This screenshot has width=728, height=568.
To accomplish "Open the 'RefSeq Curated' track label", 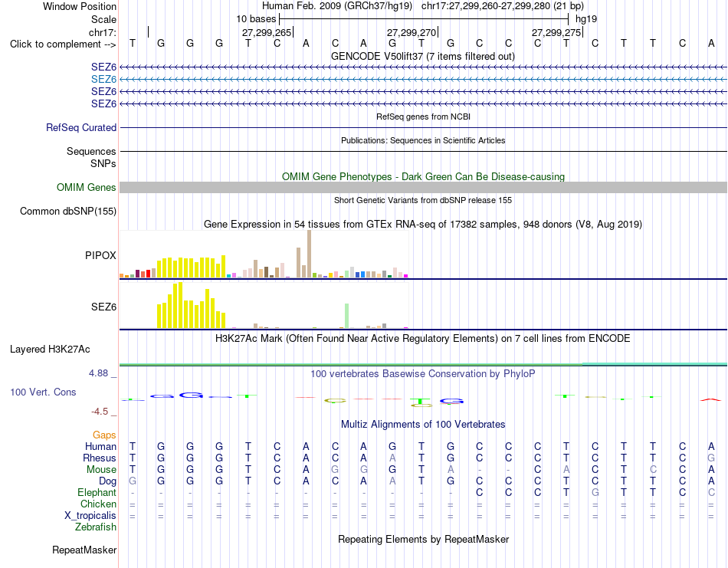I will [x=81, y=128].
